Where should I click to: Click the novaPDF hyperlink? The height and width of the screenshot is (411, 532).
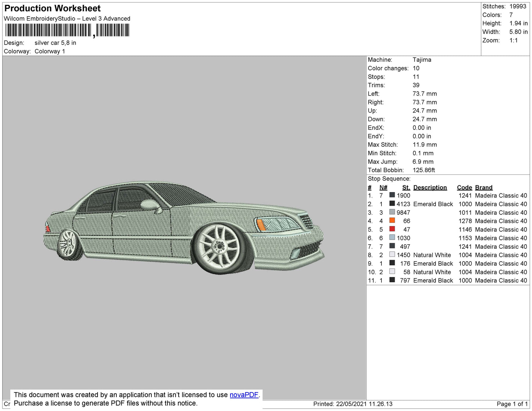(x=244, y=395)
